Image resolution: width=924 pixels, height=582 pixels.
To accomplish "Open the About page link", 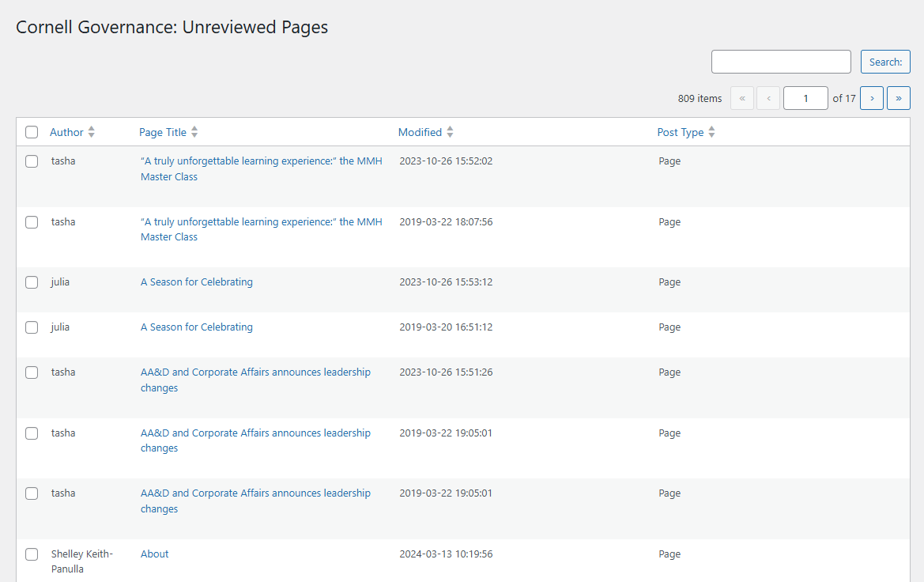I will click(154, 554).
